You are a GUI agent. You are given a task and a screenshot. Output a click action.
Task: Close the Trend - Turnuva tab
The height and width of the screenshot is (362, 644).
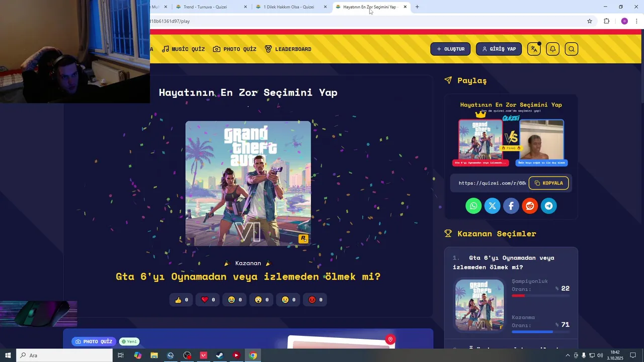point(246,7)
